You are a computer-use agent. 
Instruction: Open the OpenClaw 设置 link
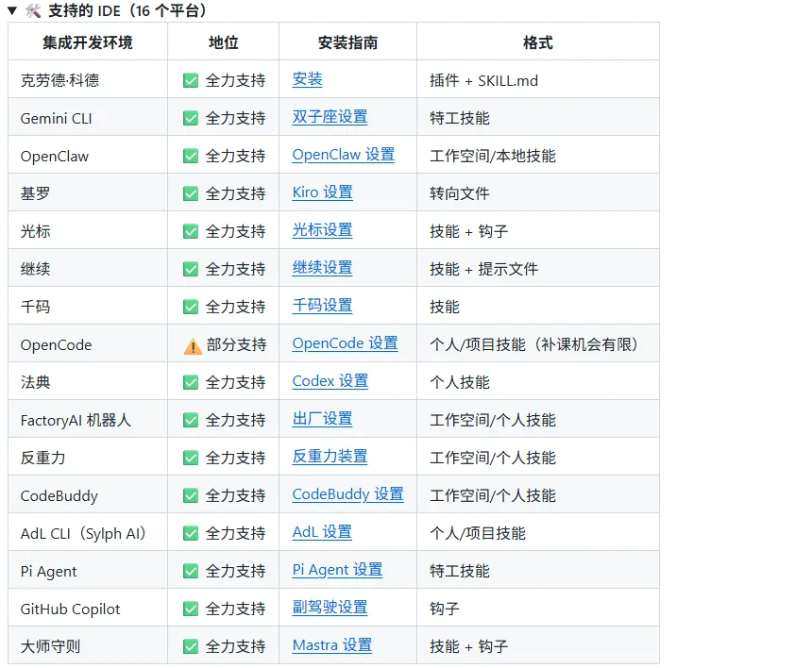(x=344, y=155)
